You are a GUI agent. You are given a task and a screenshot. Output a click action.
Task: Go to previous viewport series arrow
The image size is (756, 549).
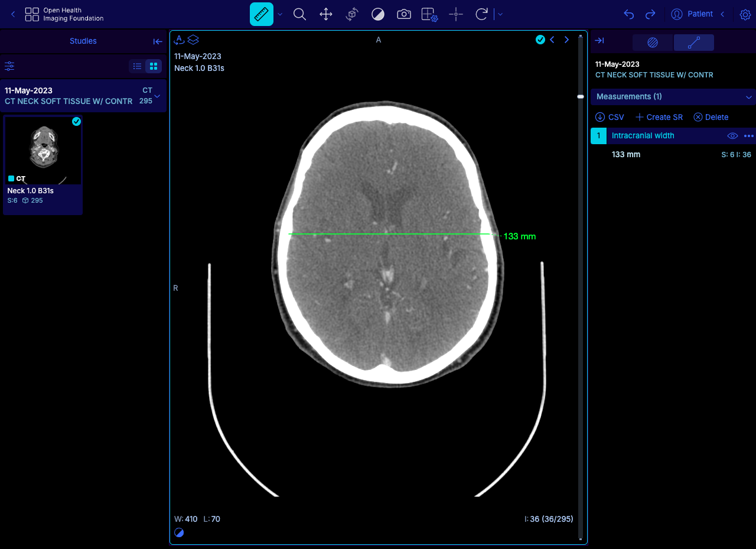tap(552, 40)
